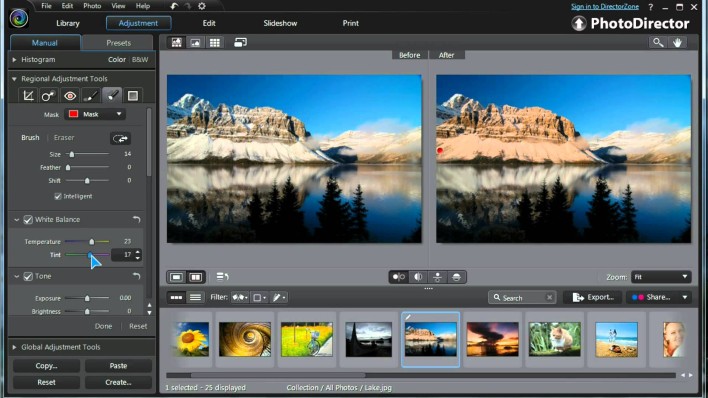Open preferences gear icon
Viewport: 708px width, 398px height.
pos(202,6)
